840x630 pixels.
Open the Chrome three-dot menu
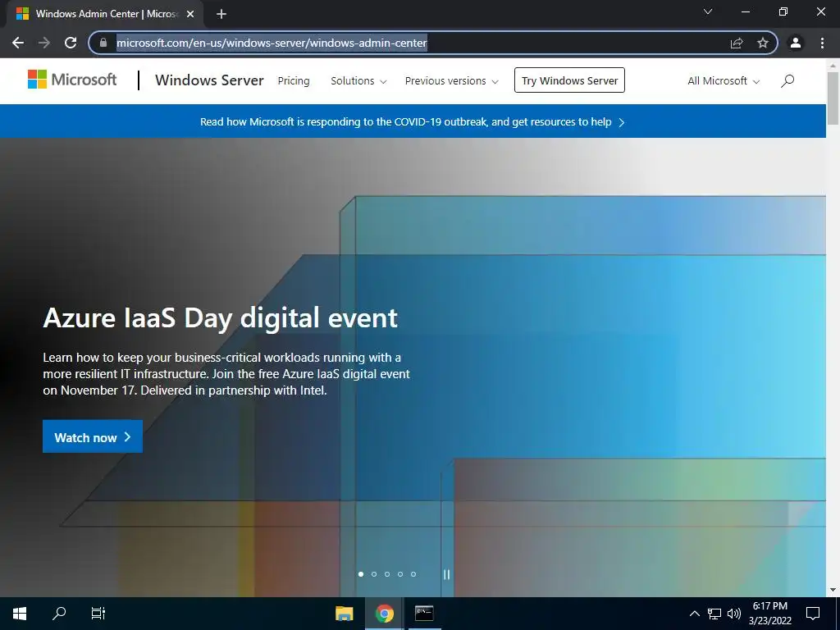coord(822,43)
